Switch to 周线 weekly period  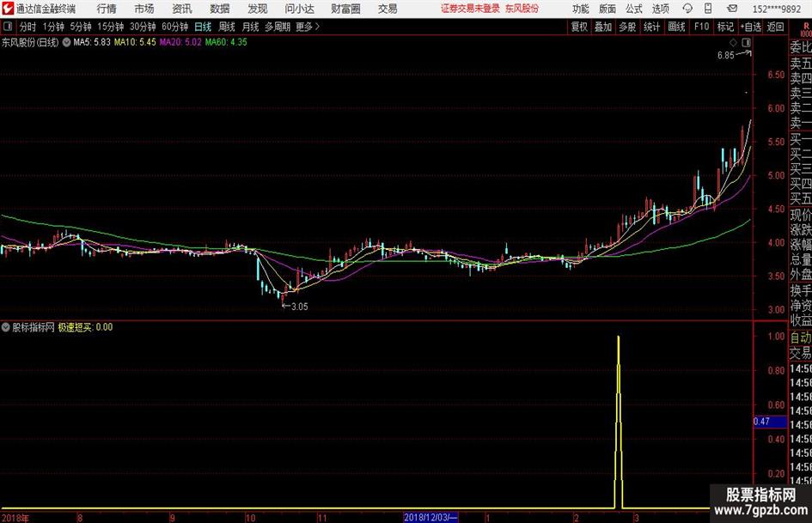coord(227,27)
